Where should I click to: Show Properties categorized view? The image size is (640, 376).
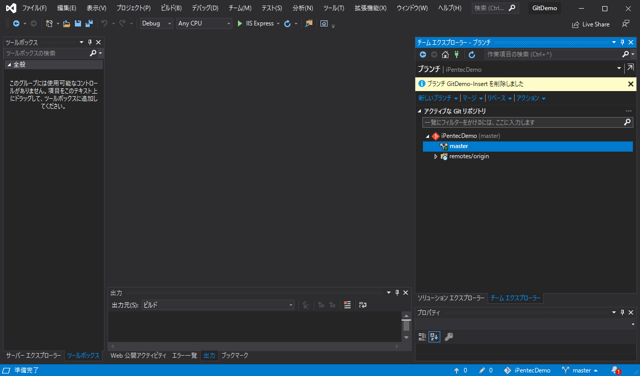[422, 337]
